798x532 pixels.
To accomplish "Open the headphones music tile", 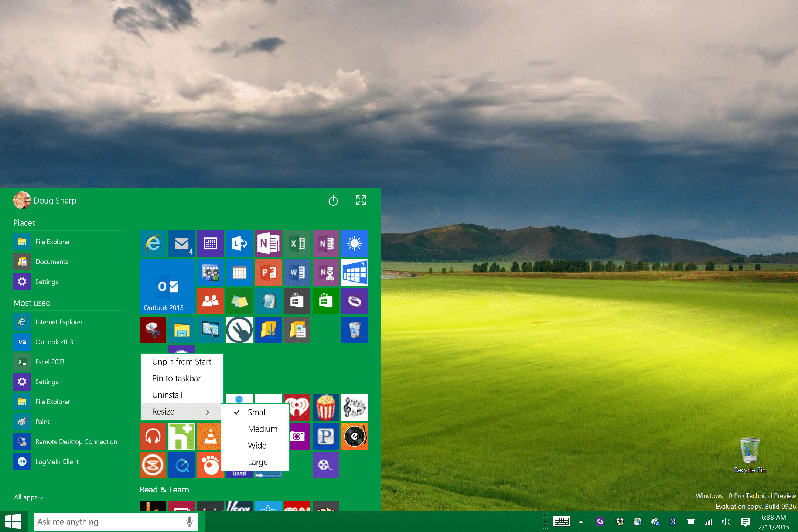I will [x=153, y=436].
